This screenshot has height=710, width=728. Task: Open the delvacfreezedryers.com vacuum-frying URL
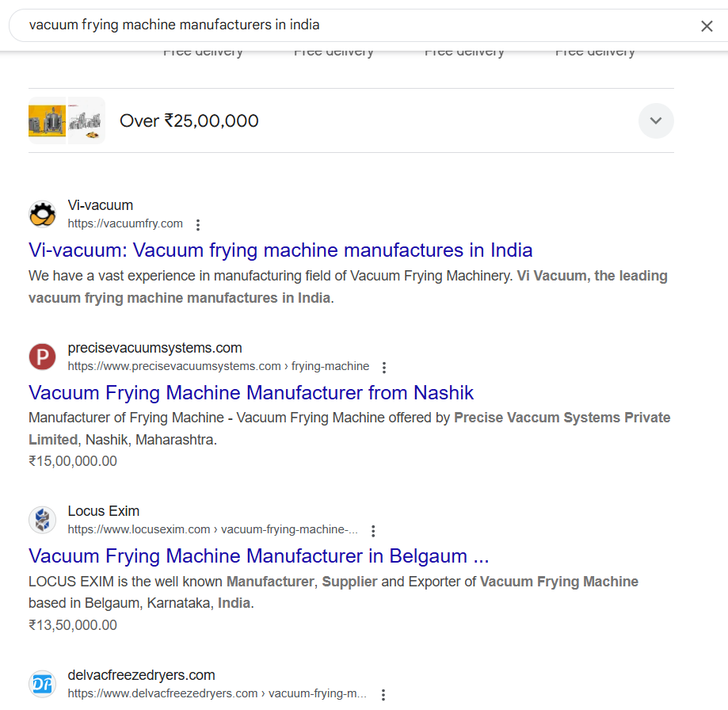[x=217, y=693]
